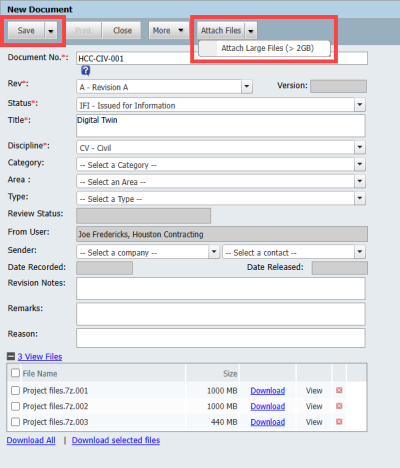Open the Save button dropdown arrow

pos(51,31)
